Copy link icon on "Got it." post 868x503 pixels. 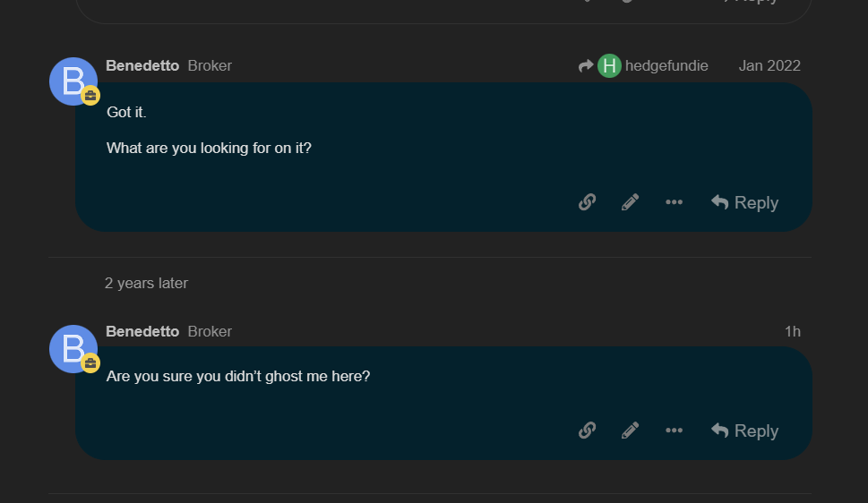(x=588, y=202)
